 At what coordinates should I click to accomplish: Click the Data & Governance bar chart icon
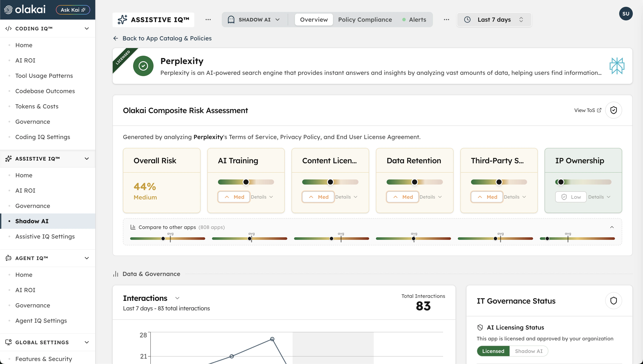point(115,274)
